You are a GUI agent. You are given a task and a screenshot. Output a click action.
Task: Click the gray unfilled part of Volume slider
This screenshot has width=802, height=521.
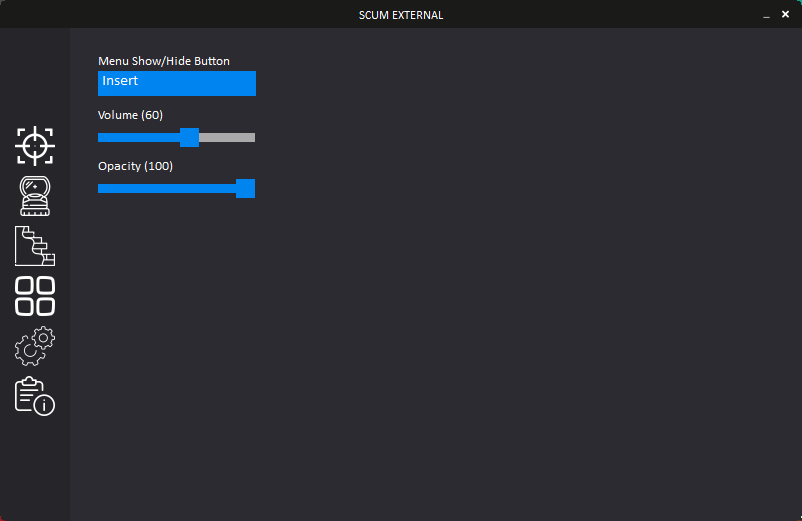pyautogui.click(x=227, y=138)
